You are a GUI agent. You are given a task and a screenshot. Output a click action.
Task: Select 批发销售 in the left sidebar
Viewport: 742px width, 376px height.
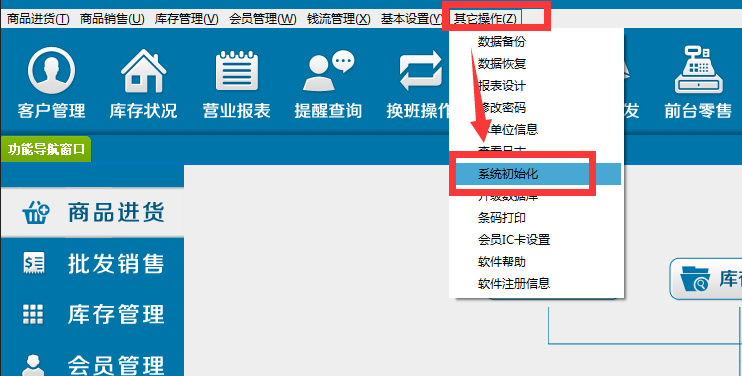pyautogui.click(x=116, y=263)
